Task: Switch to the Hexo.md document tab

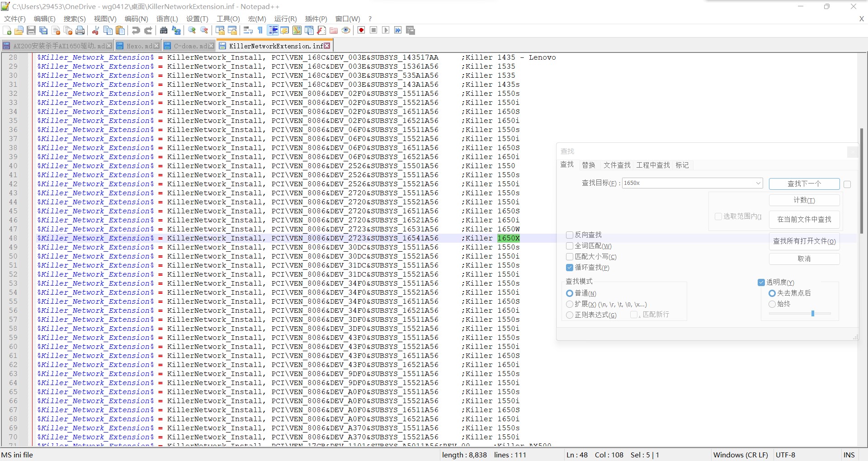Action: [138, 46]
